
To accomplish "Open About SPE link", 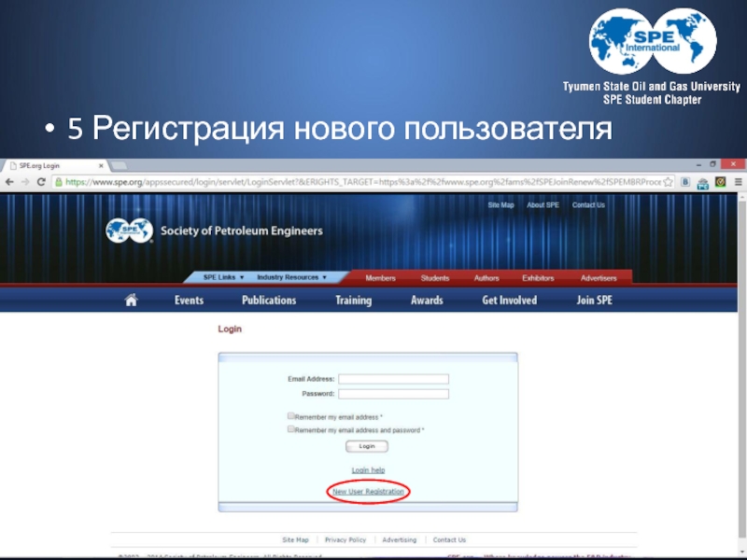I will 543,204.
